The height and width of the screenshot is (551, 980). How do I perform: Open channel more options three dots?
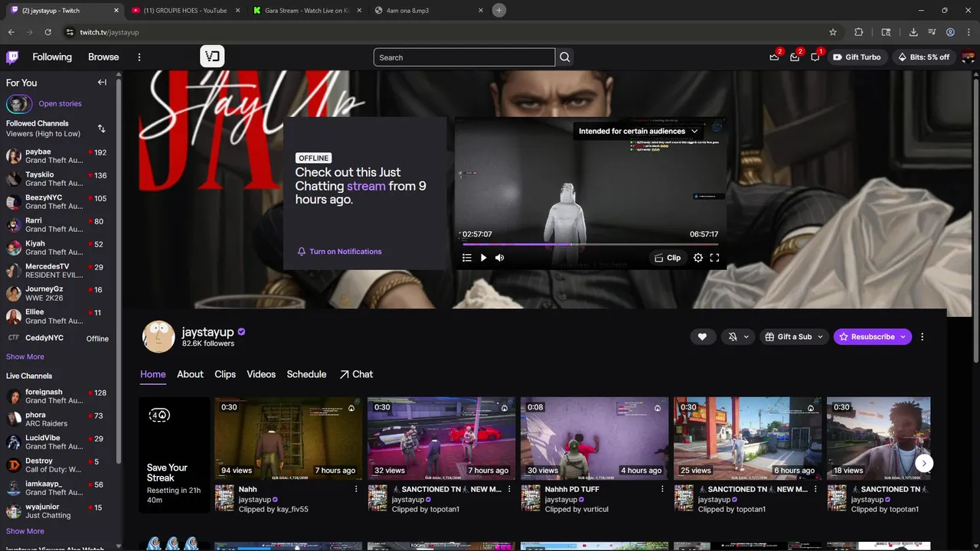point(922,337)
